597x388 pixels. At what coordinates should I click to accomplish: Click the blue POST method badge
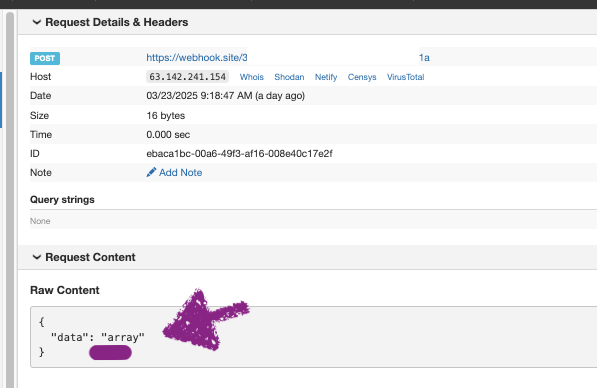[45, 58]
